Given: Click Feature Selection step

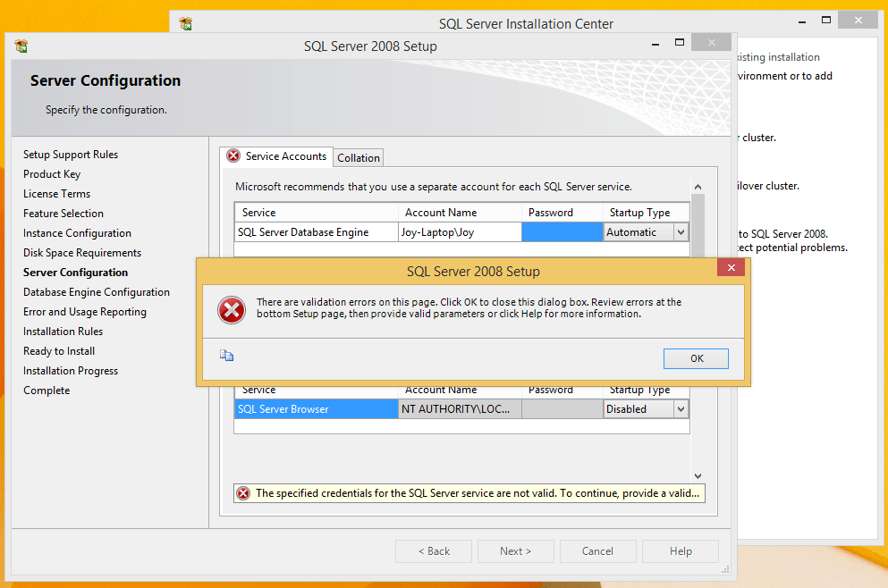Looking at the screenshot, I should pyautogui.click(x=63, y=214).
